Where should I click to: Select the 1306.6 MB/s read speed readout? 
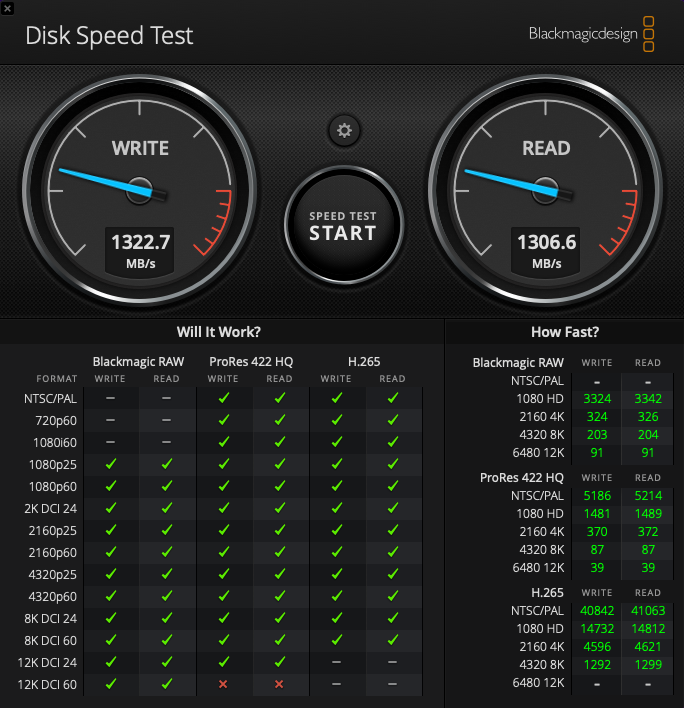(x=546, y=251)
